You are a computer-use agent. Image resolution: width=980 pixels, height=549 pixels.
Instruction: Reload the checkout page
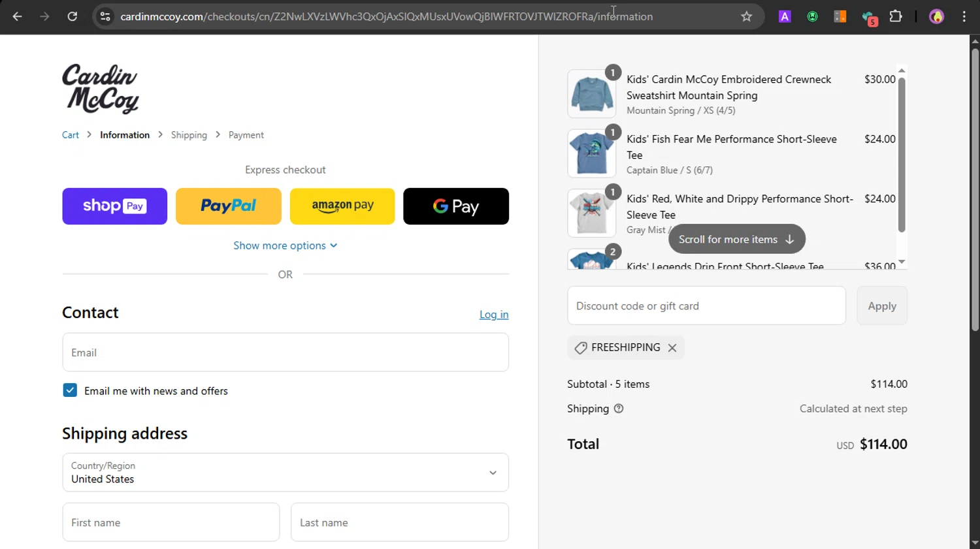point(73,16)
